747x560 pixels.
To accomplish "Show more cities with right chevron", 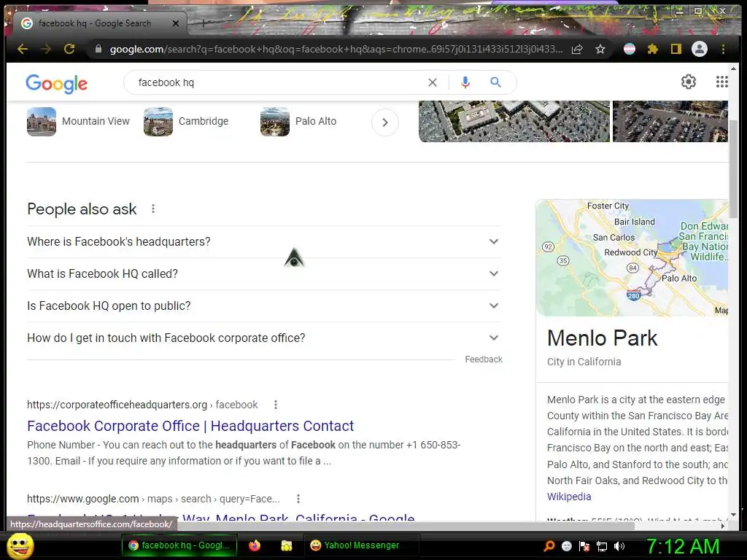I will pos(385,122).
